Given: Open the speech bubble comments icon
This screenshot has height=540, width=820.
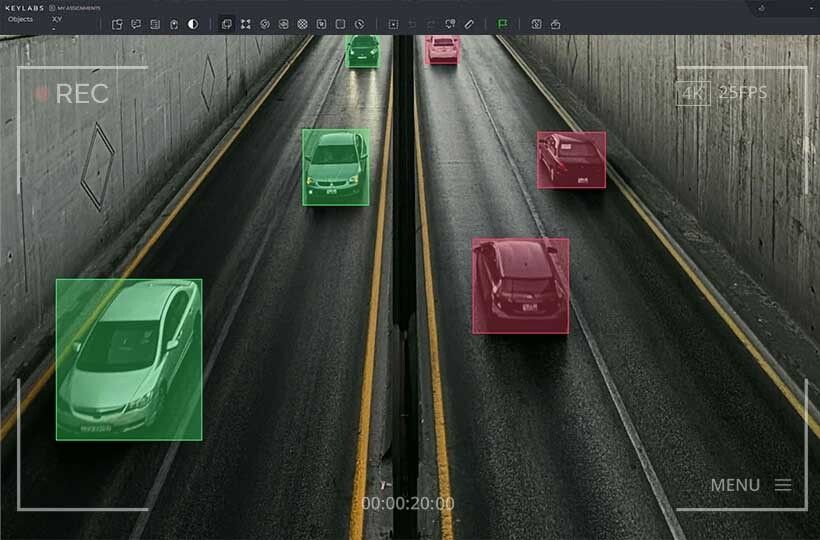Looking at the screenshot, I should point(136,24).
